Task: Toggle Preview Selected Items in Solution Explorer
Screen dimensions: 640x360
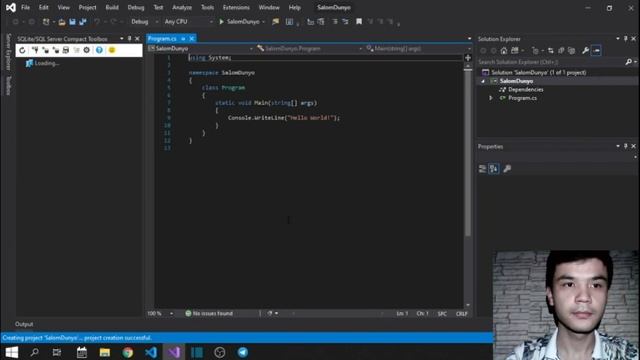Action: tap(596, 51)
